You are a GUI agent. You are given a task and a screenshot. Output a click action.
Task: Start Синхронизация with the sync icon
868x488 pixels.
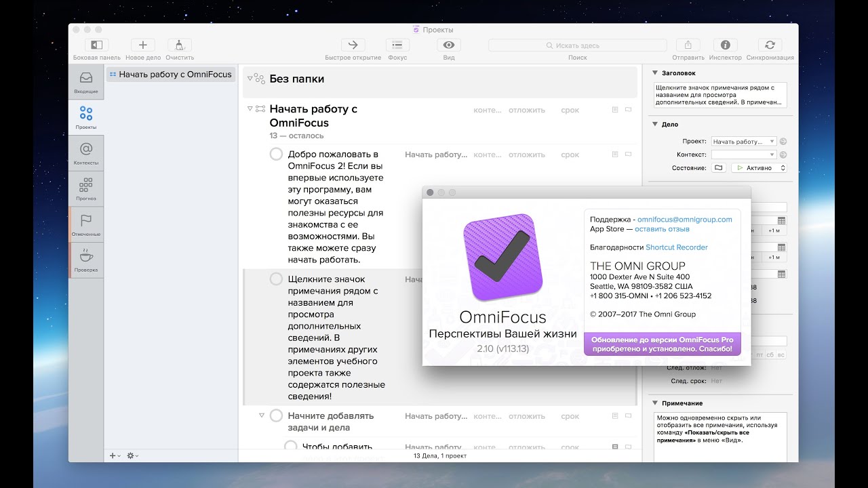[770, 45]
